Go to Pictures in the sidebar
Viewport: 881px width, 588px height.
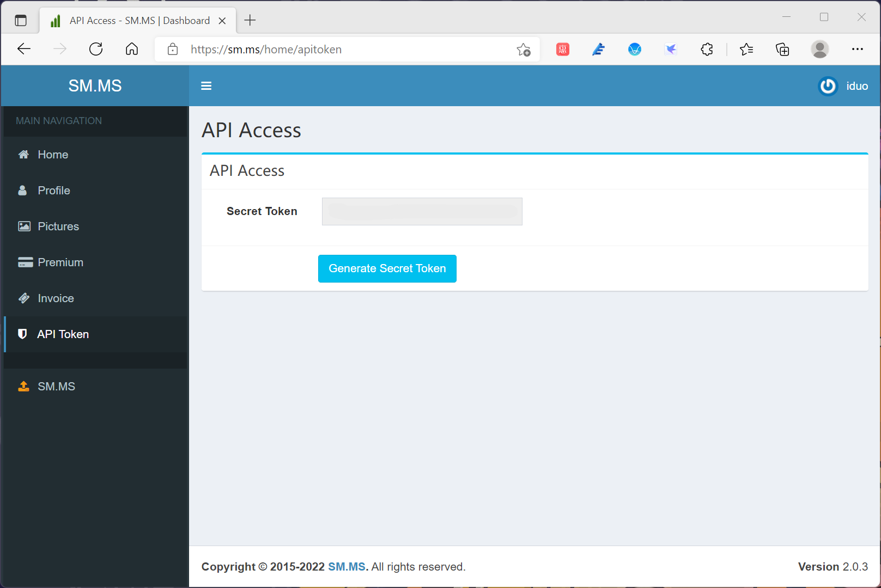click(x=95, y=226)
